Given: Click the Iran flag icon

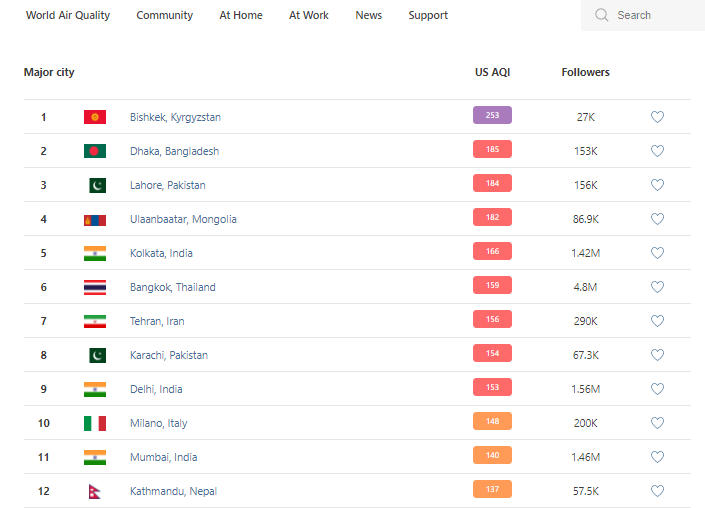Looking at the screenshot, I should click(x=95, y=321).
